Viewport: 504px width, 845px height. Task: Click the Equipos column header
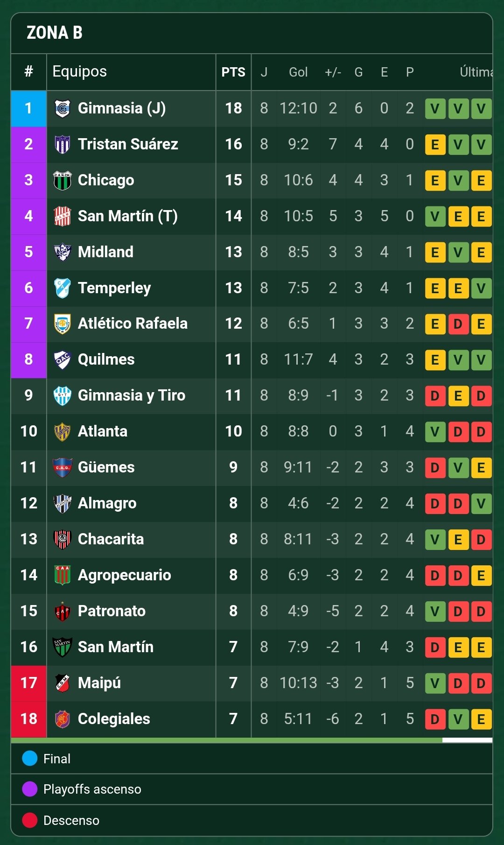tap(80, 71)
